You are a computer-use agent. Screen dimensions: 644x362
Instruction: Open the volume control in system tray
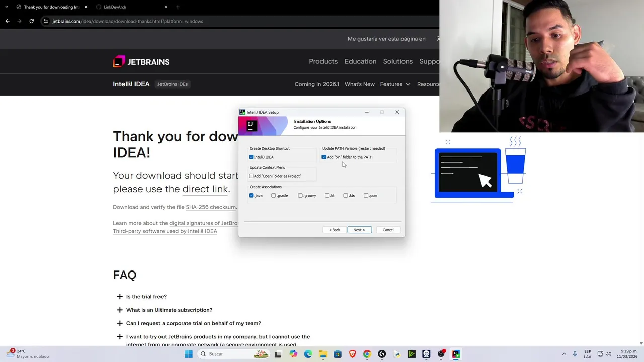click(608, 354)
